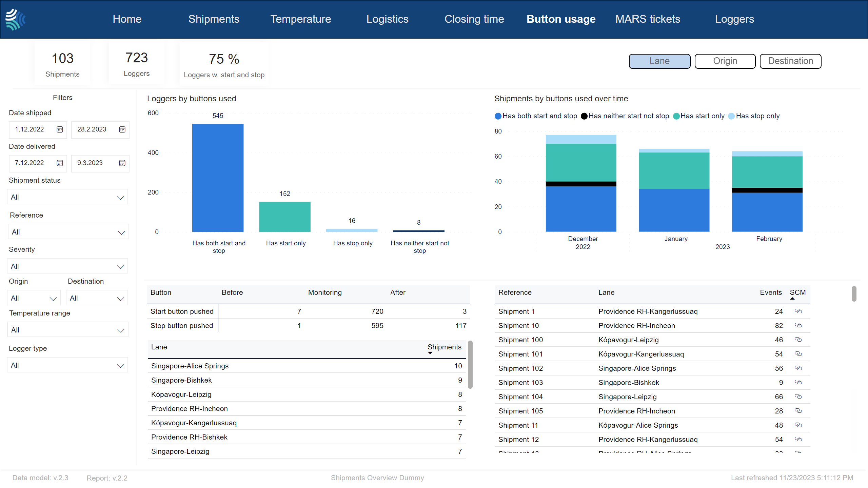Click the Monitoring column header

click(x=325, y=292)
